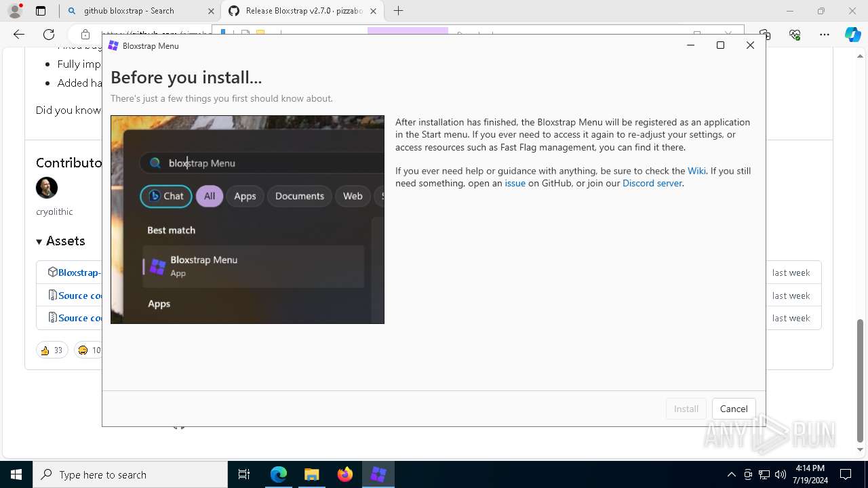Open Edge Settings and more menu
Screen dimensions: 868x488
825,35
